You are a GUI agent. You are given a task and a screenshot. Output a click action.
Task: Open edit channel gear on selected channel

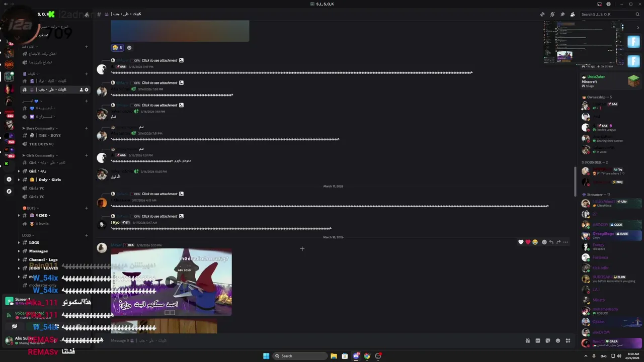click(87, 89)
